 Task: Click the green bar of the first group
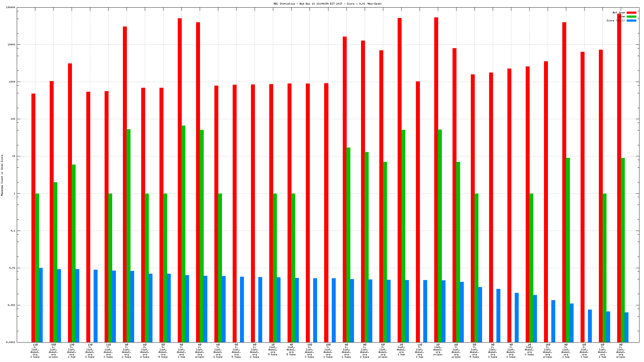coord(37,268)
